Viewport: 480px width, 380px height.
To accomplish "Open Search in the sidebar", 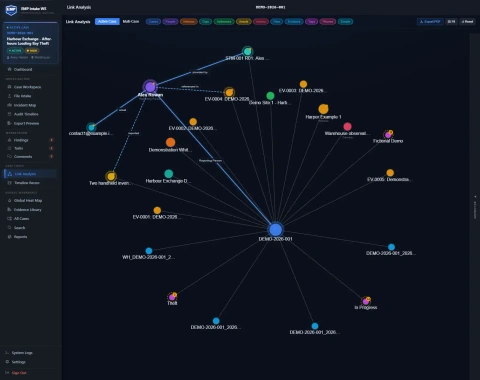I will (x=19, y=228).
